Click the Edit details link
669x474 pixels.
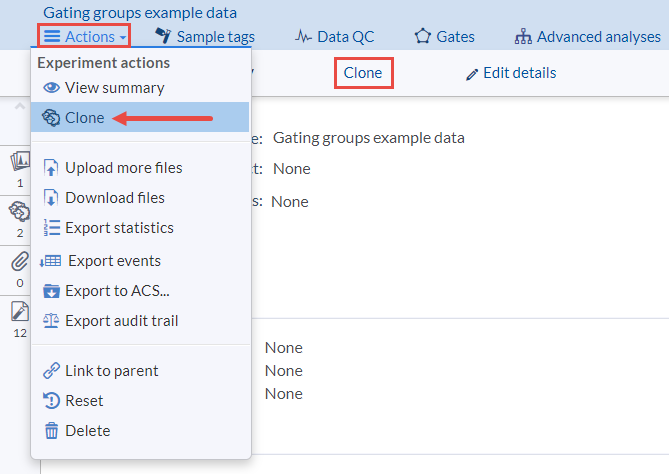(x=511, y=73)
